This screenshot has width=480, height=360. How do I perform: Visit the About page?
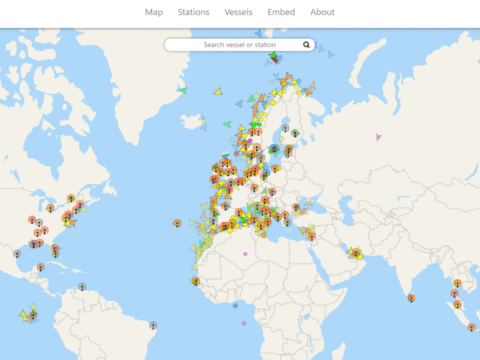(x=322, y=12)
